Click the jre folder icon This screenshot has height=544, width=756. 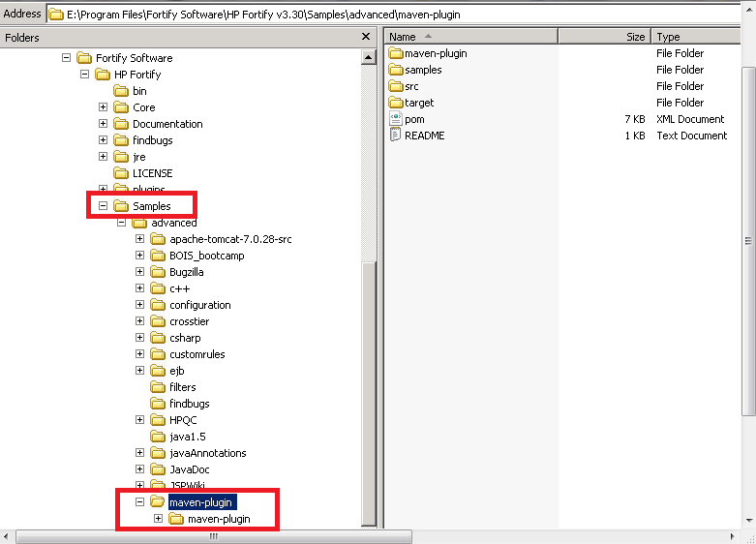[x=121, y=157]
